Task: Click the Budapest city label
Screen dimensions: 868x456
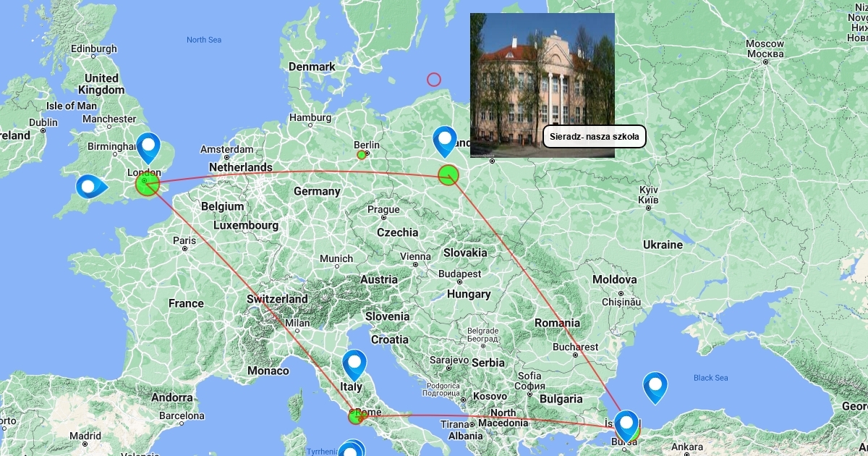Action: (459, 274)
